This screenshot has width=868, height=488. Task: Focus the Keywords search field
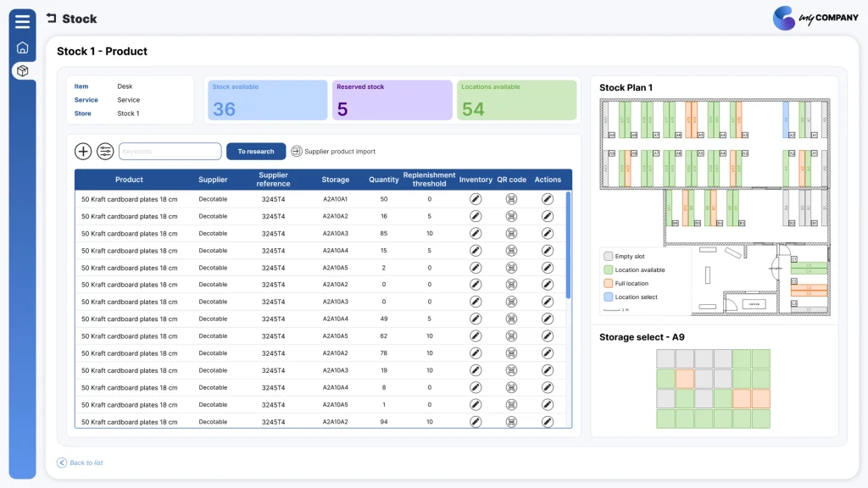pyautogui.click(x=170, y=151)
